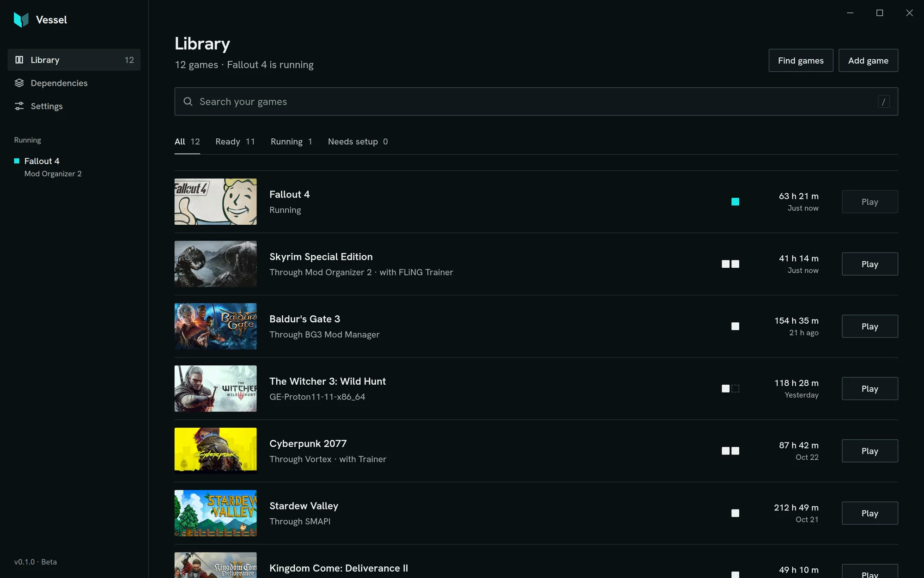Open the Skyrim cover thumbnail
924x578 pixels.
coord(215,264)
